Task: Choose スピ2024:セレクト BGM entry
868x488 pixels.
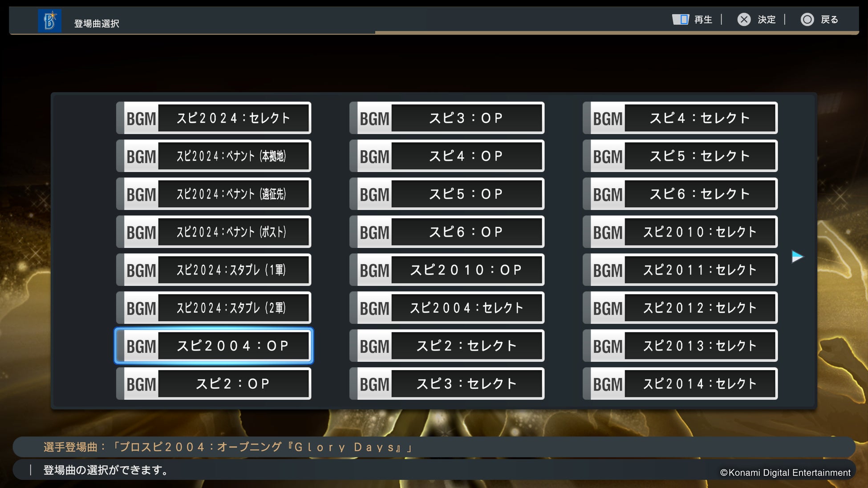Action: [214, 118]
